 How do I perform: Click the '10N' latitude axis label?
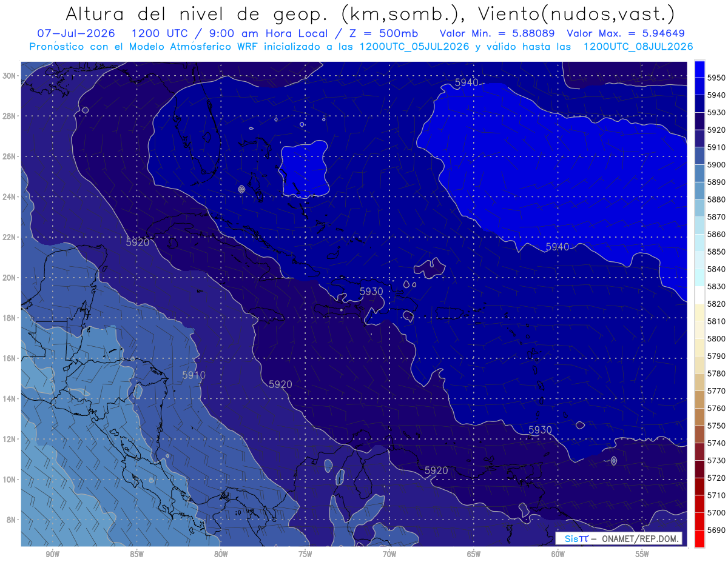(10, 479)
